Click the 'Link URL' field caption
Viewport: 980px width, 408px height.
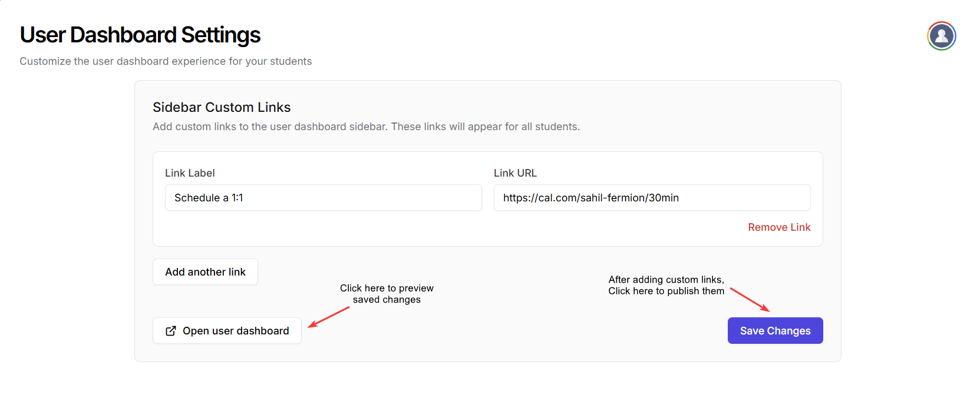point(515,173)
